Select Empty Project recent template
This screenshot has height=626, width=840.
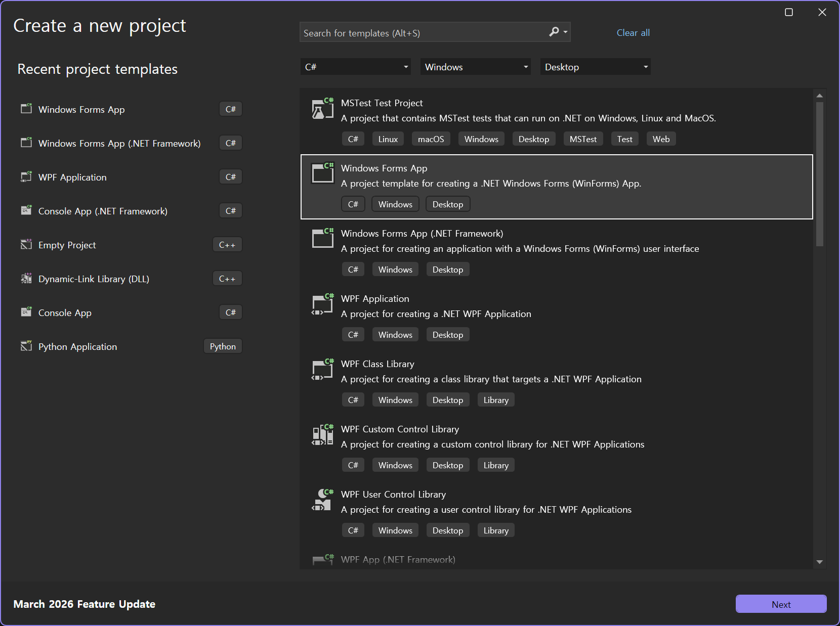tap(131, 245)
